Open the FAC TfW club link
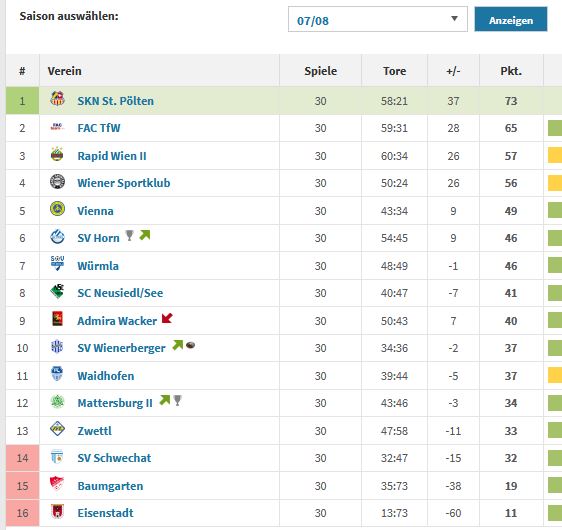This screenshot has width=562, height=530. click(x=99, y=128)
